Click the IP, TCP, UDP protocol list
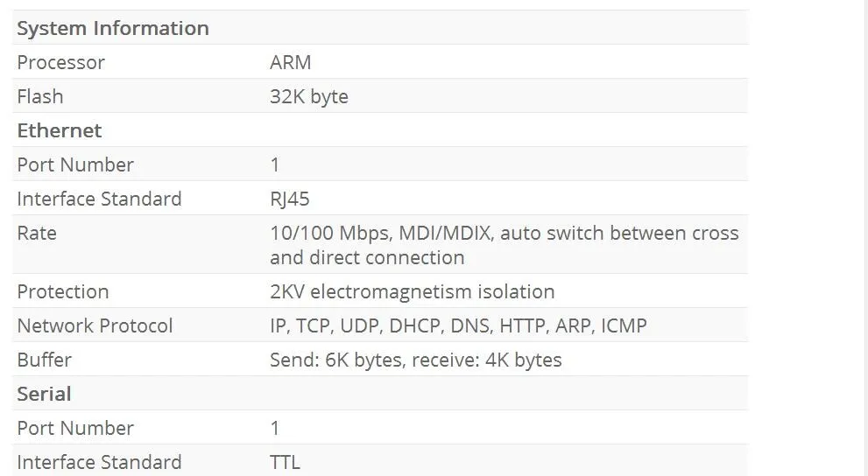Screen dimensions: 868x476 pyautogui.click(x=458, y=325)
